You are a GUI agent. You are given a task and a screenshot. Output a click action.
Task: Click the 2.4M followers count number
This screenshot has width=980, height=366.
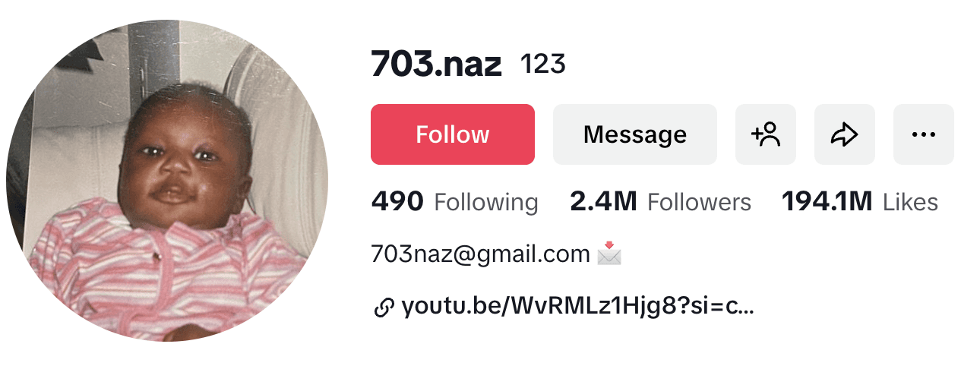pyautogui.click(x=603, y=202)
